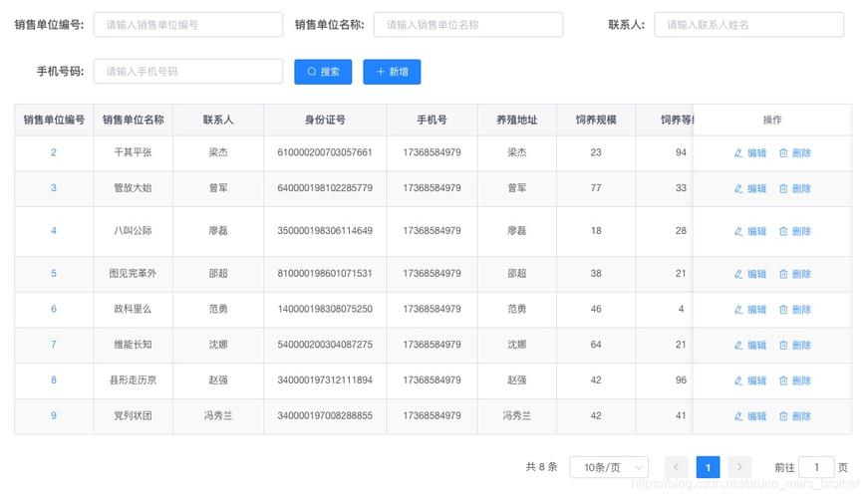Click edit pencil icon in row 2
The height and width of the screenshot is (498, 868).
coord(738,153)
